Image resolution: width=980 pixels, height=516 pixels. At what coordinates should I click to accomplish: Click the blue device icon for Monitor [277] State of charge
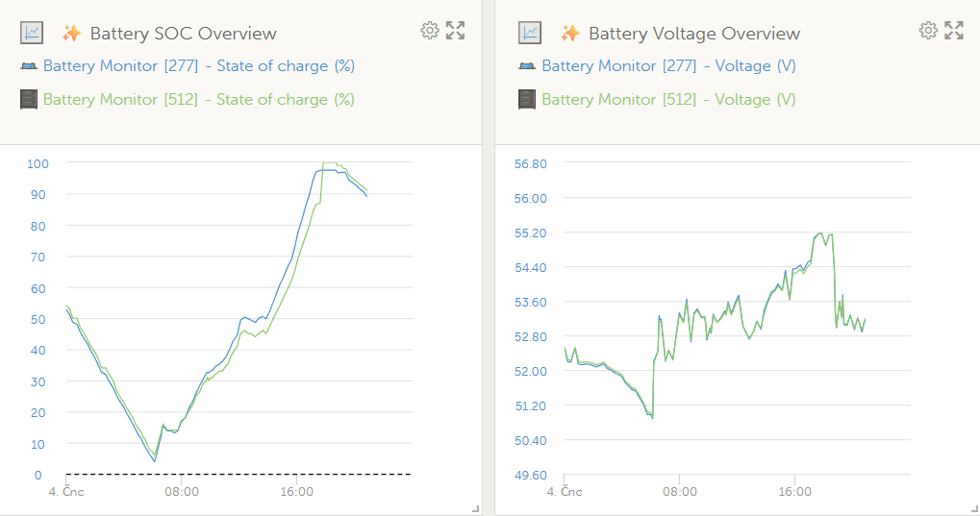pos(29,66)
